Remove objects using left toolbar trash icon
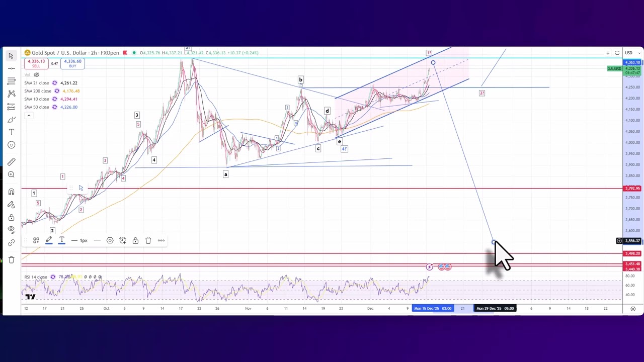The image size is (644, 362). point(11,260)
